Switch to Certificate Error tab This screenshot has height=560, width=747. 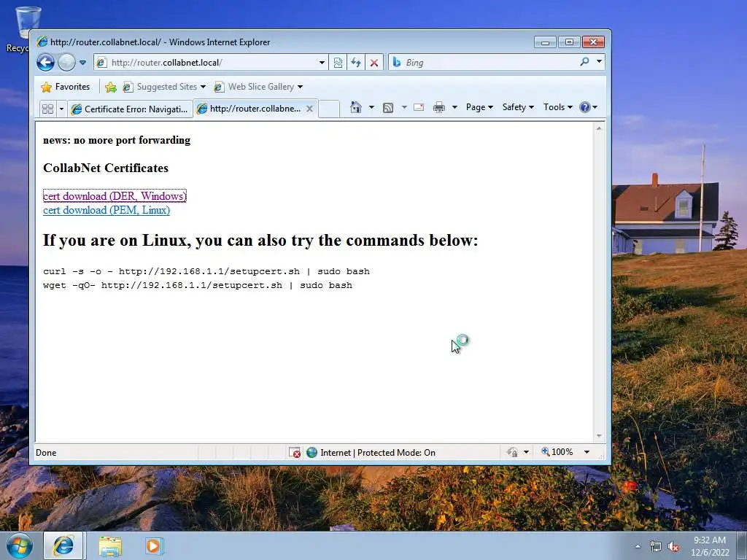[130, 109]
